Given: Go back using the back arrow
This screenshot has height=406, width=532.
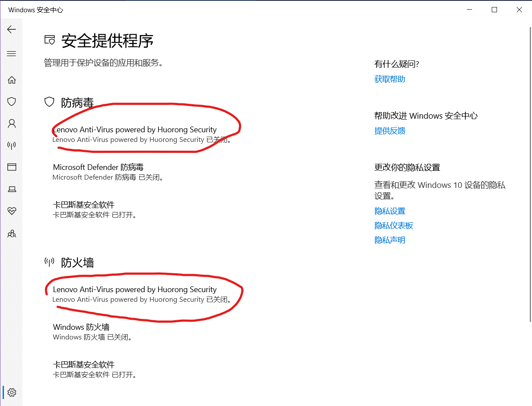Looking at the screenshot, I should (x=11, y=29).
